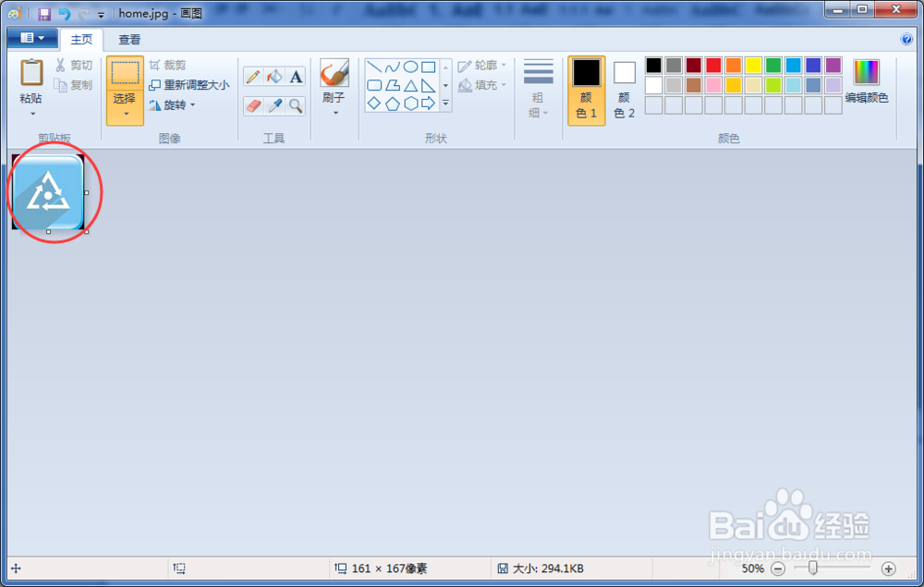The height and width of the screenshot is (587, 924).
Task: Pick the pink color swatch
Action: point(713,85)
